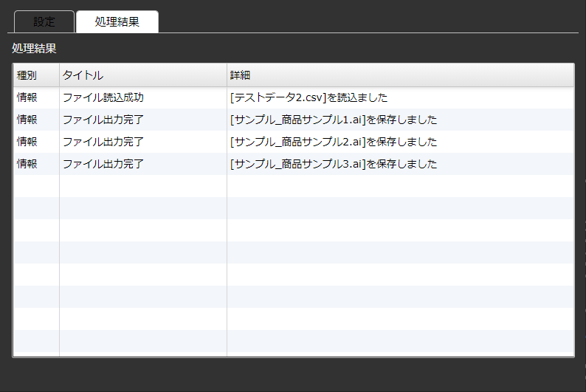
Task: Click ファイル出力完了 in the 商品サンプル3.ai row
Action: coord(142,164)
